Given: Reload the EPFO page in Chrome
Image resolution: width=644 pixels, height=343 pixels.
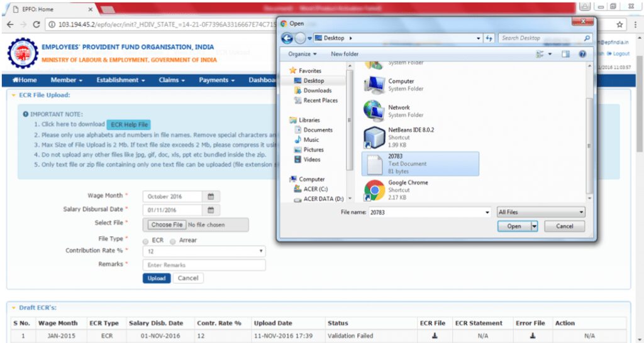Looking at the screenshot, I should tap(36, 24).
